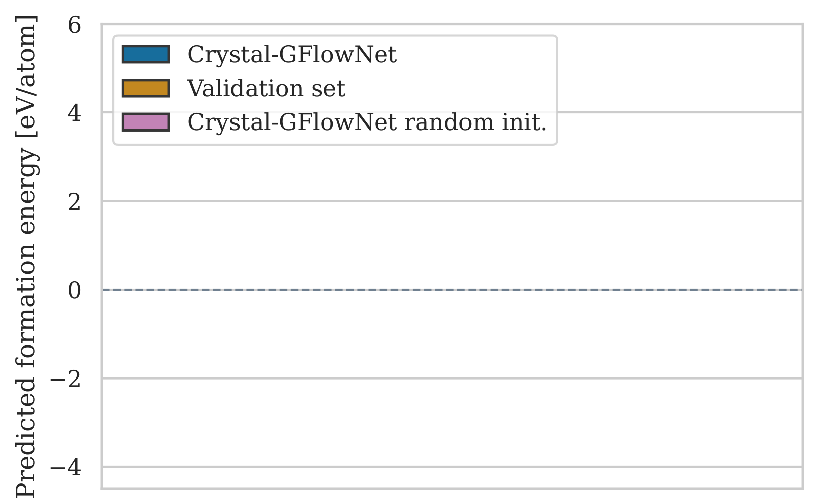818x504 pixels.
Task: Select the "Crystal-GFlowNet" legend label text
Action: coord(292,54)
